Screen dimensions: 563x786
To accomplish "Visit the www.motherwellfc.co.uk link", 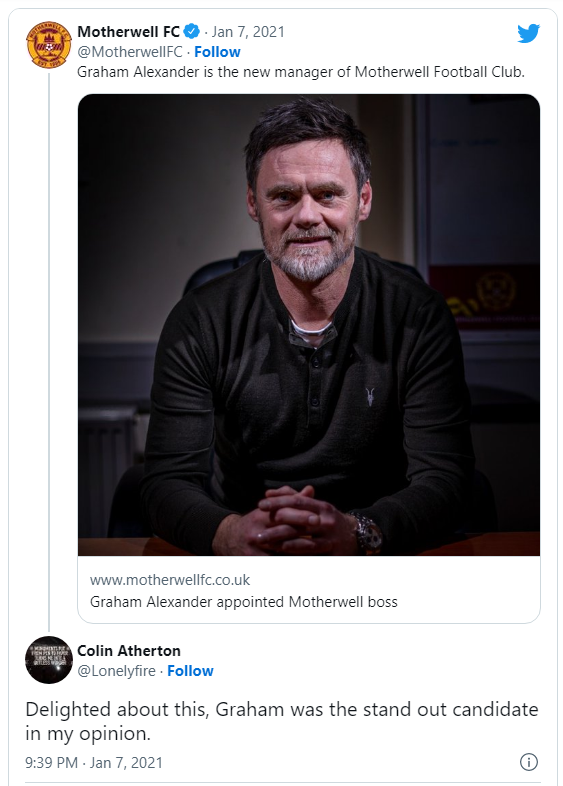I will click(x=170, y=580).
